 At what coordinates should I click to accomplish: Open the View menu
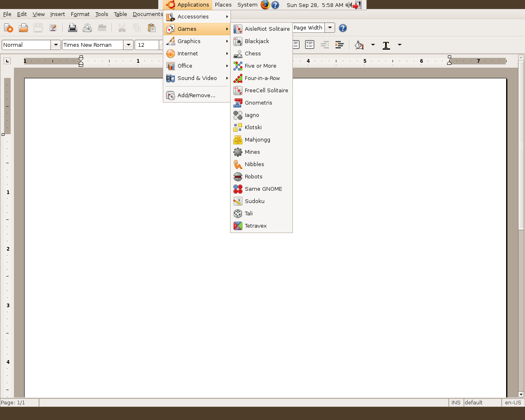[39, 14]
